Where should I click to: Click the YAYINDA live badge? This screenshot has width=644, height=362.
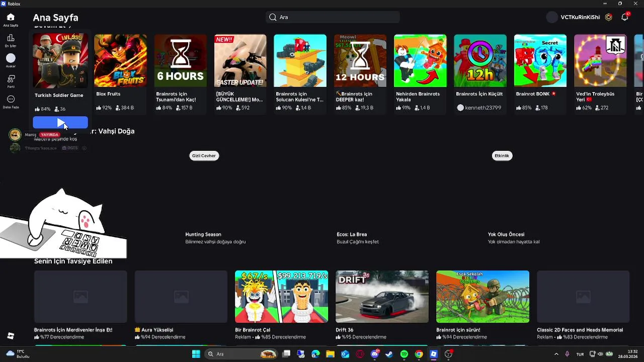(50, 135)
